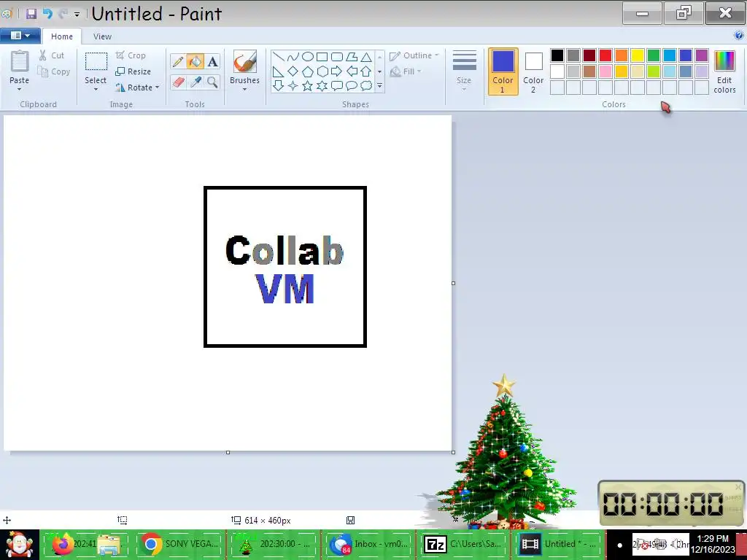Open the Inbox mail taskbar item
The image size is (747, 560).
pos(368,544)
